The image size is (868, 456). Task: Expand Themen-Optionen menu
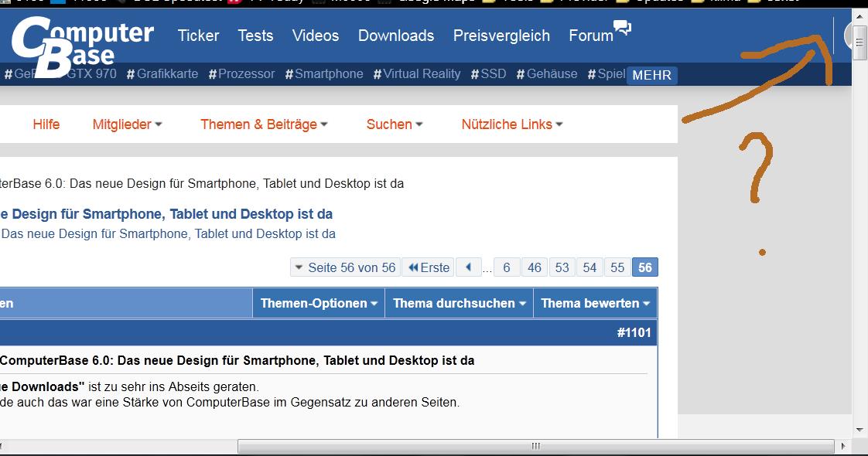(x=319, y=304)
